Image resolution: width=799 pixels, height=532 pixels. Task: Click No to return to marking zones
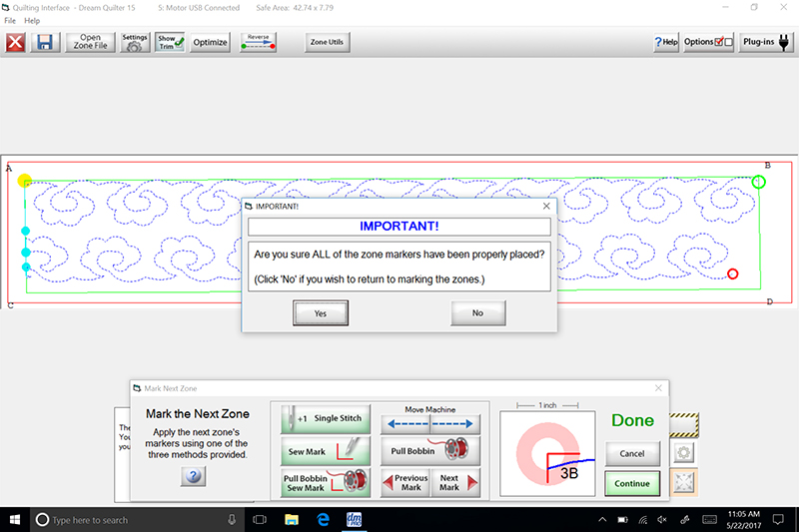[x=477, y=313]
